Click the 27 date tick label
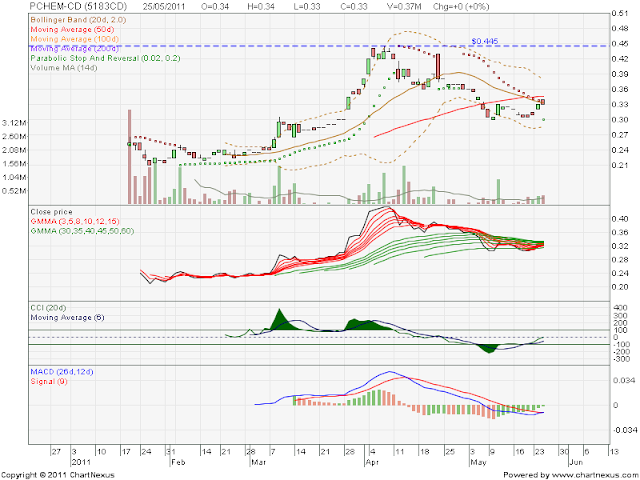 [56, 452]
